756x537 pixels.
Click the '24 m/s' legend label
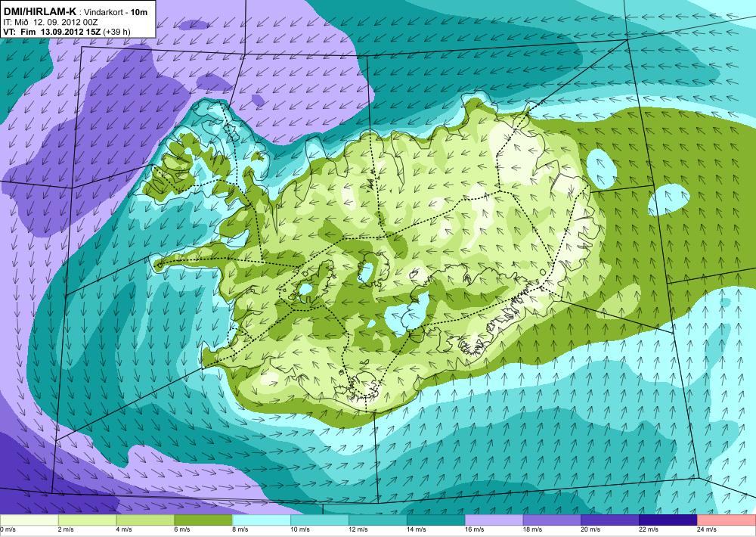[x=707, y=529]
